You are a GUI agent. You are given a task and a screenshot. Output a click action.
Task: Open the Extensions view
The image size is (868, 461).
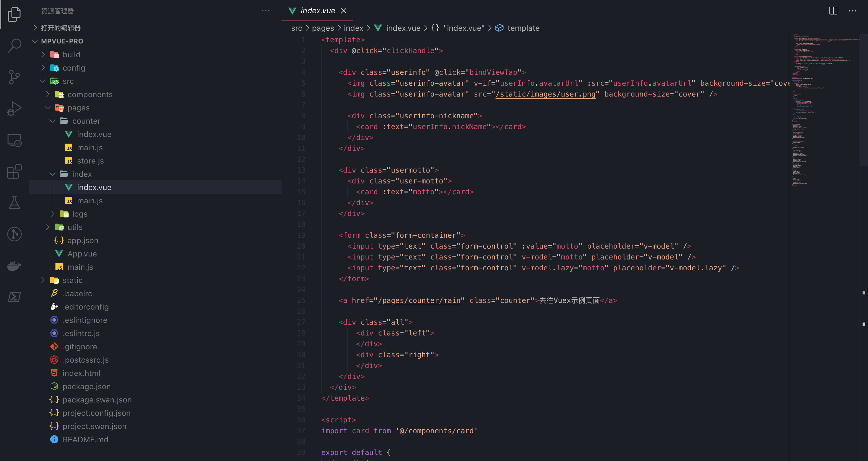pos(14,171)
